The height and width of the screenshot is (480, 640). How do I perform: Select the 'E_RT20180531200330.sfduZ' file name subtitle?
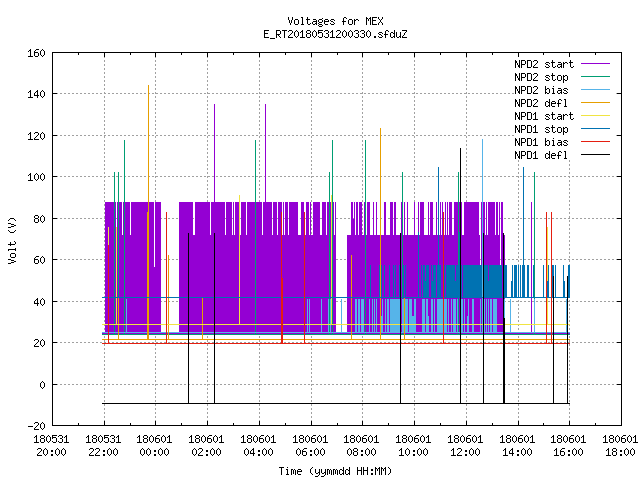point(335,34)
